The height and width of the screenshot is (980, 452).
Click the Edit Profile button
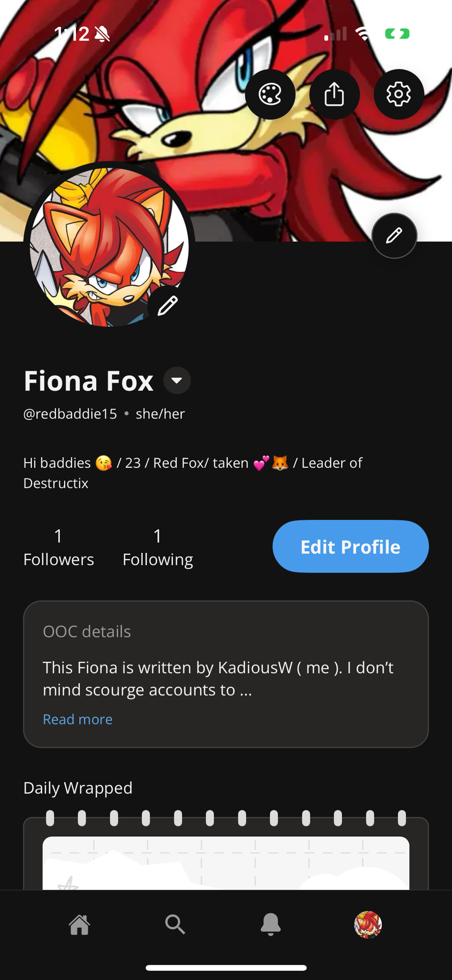point(351,546)
